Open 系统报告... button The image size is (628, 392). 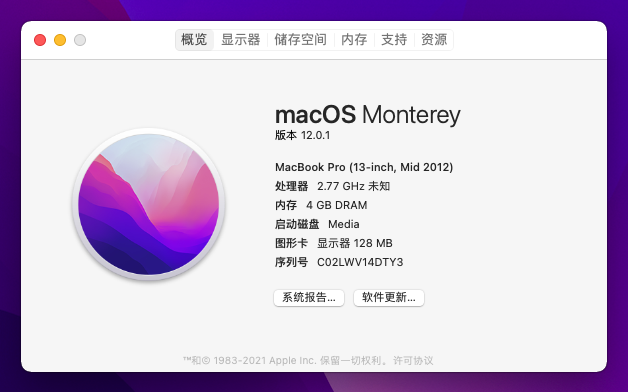pyautogui.click(x=309, y=298)
